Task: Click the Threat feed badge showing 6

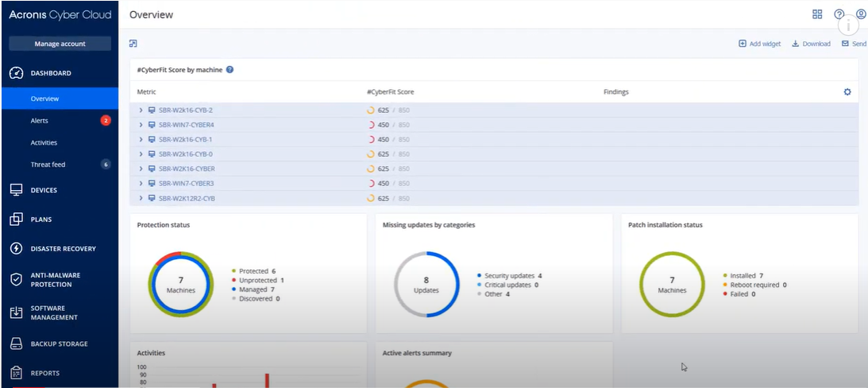Action: pos(106,165)
